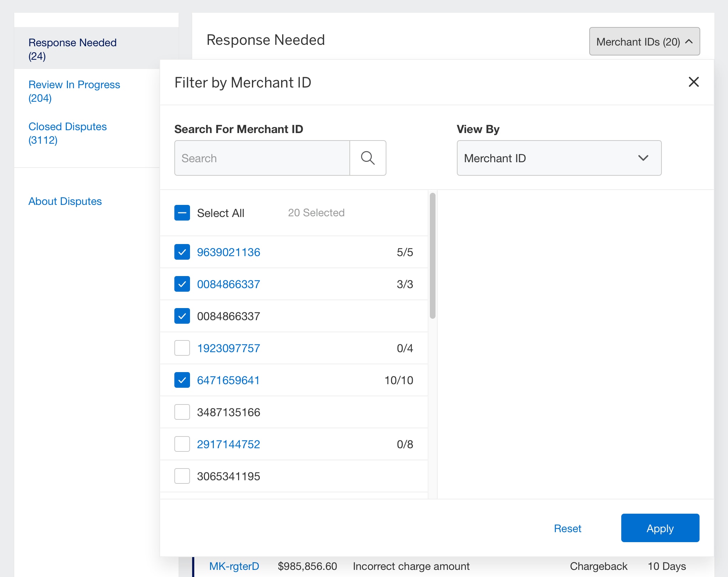Viewport: 728px width, 577px height.
Task: Open the Closed Disputes tab
Action: coord(67,133)
